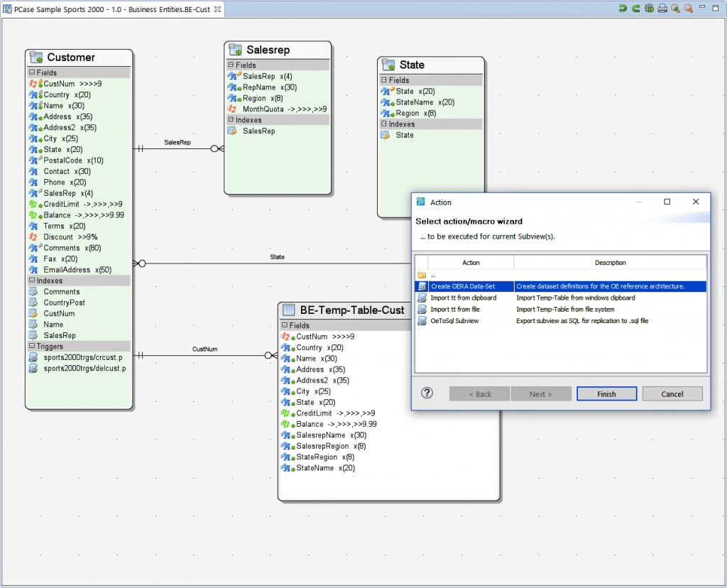
Task: Click the Action column header
Action: tap(471, 262)
